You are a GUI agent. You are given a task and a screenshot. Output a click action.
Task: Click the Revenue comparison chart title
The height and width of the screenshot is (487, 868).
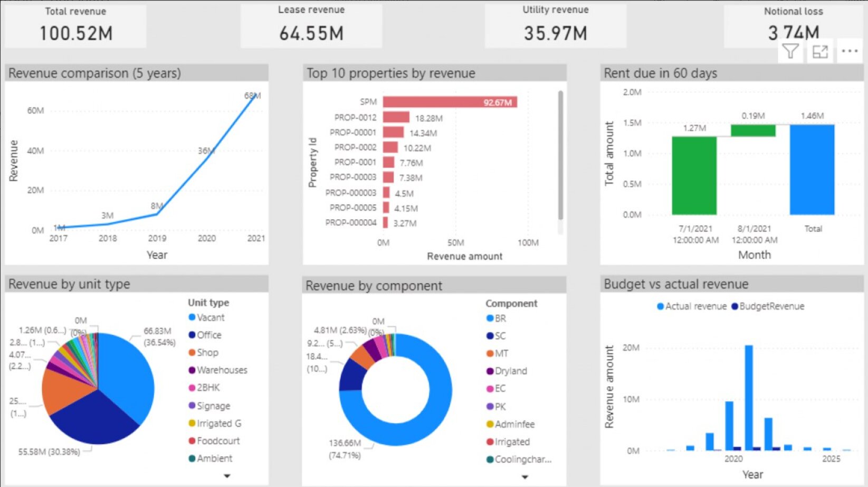95,73
